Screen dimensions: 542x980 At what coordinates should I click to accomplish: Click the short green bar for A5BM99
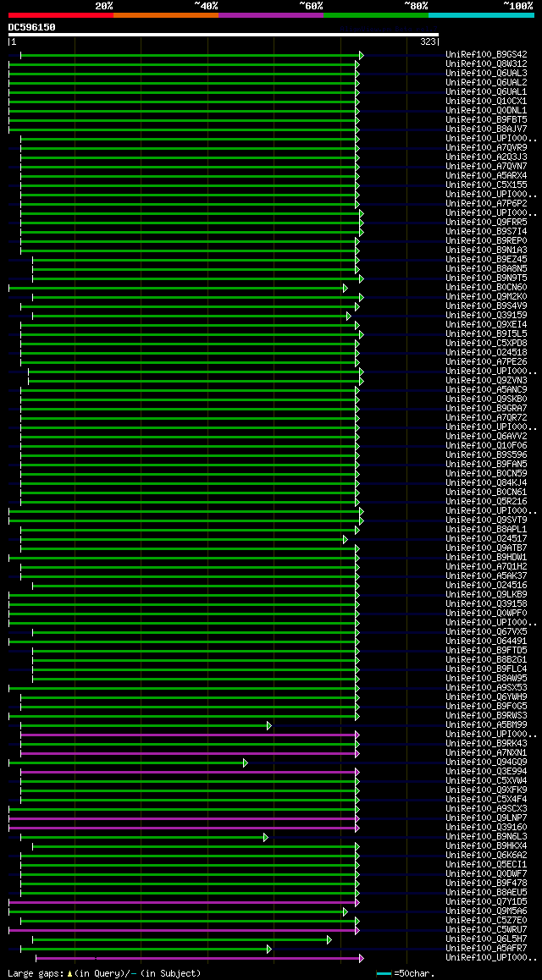(146, 725)
